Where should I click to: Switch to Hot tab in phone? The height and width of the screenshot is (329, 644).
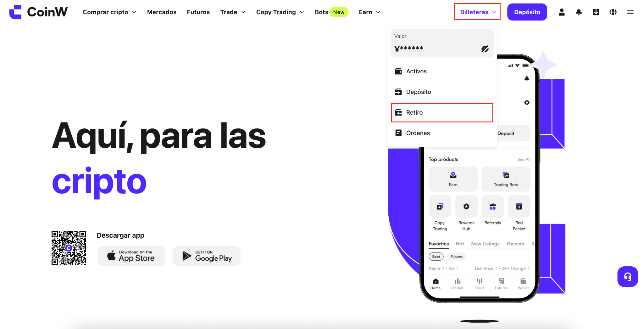click(460, 244)
